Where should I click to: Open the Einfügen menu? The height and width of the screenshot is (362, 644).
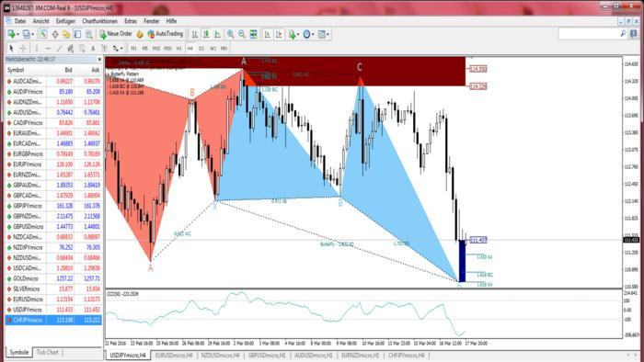pos(65,21)
